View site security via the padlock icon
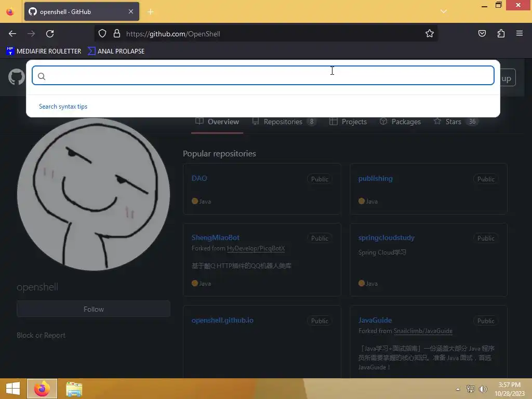This screenshot has height=399, width=532. pos(117,34)
